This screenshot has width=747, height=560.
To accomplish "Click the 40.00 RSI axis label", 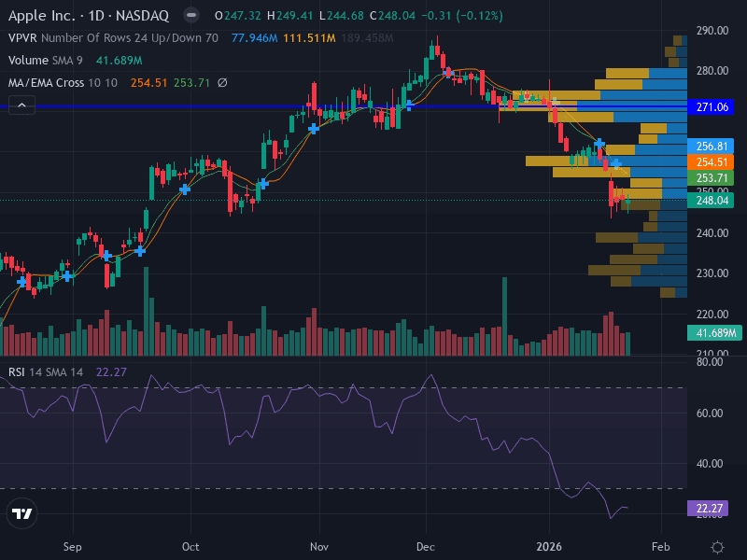I will (x=710, y=464).
